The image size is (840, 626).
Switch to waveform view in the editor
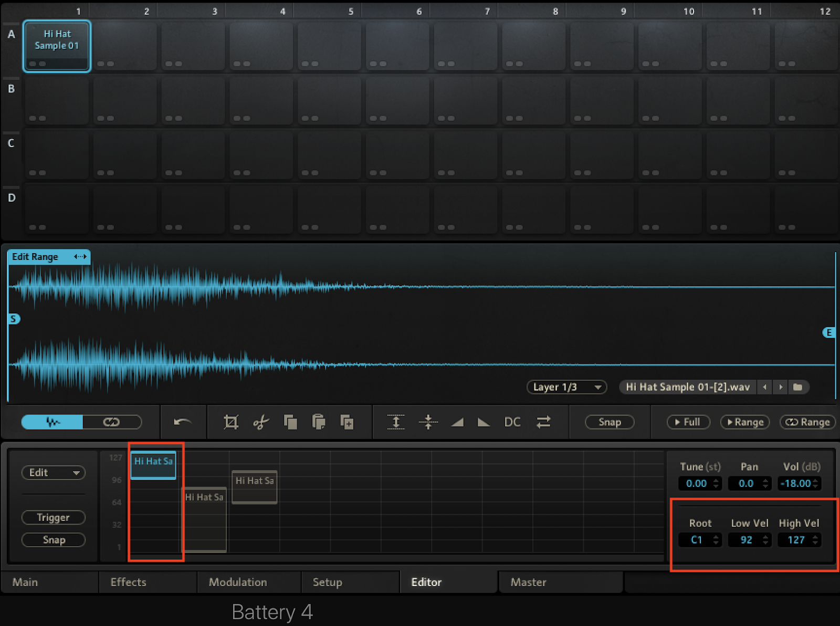52,422
